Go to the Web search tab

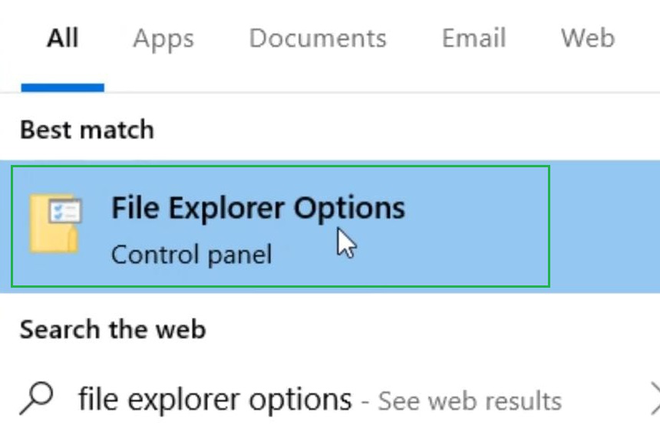tap(587, 39)
